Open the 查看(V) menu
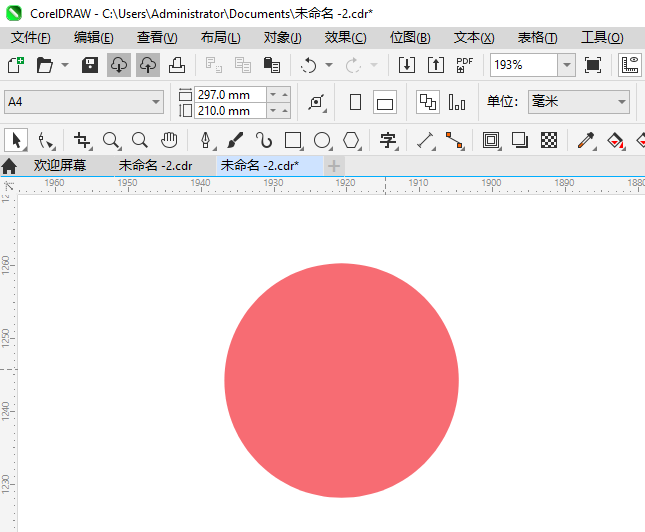 [157, 38]
